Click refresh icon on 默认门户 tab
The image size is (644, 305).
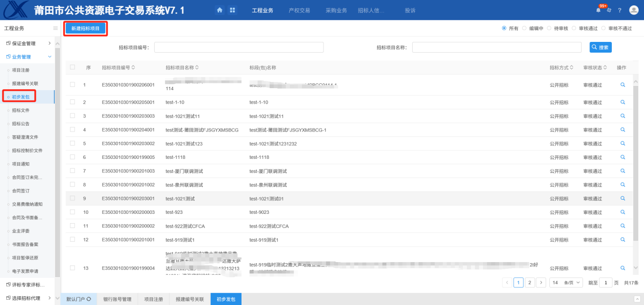tap(89, 299)
